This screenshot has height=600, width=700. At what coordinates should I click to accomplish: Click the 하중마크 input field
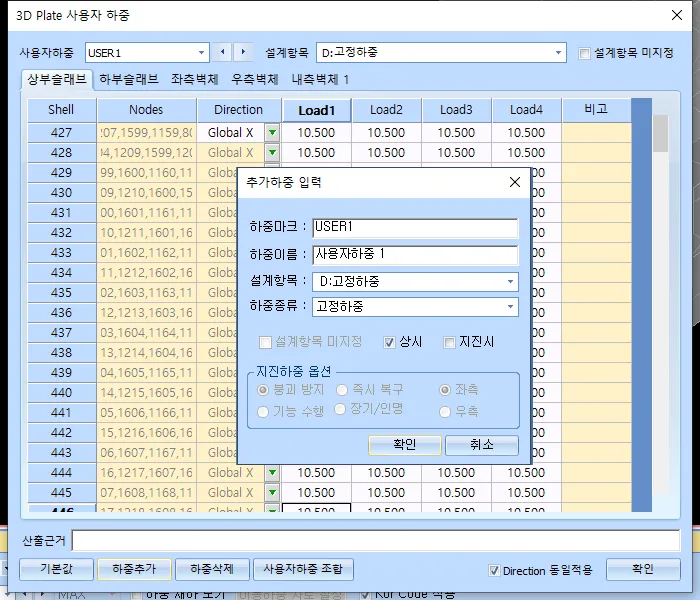tap(415, 228)
